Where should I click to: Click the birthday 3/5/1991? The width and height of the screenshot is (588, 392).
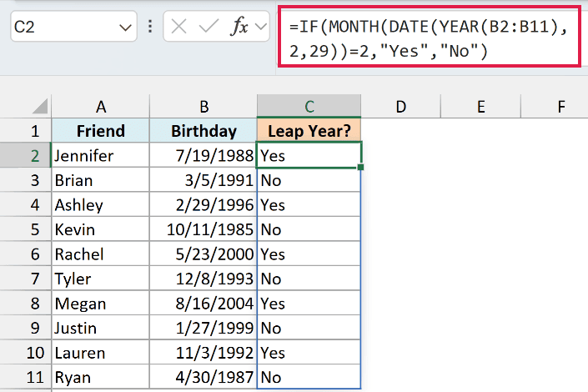(x=204, y=180)
